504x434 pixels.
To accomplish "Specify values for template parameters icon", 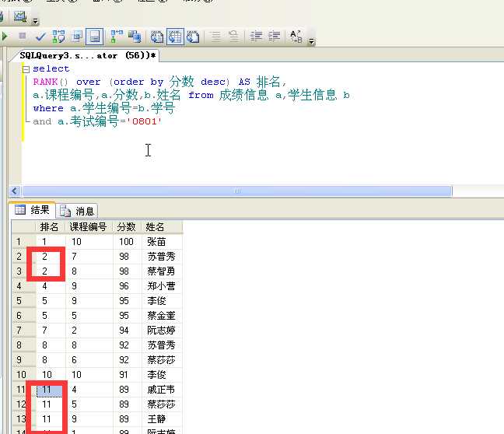I will point(296,37).
